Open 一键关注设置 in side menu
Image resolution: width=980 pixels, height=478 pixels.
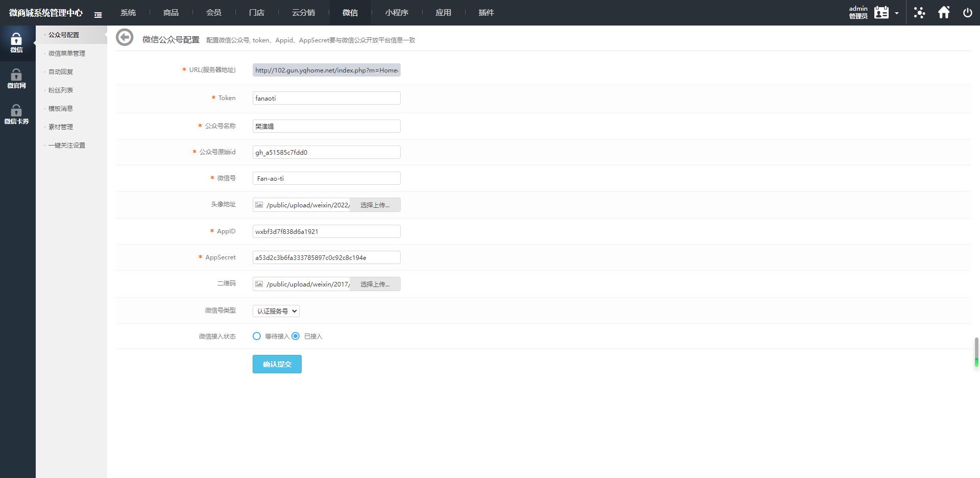67,145
